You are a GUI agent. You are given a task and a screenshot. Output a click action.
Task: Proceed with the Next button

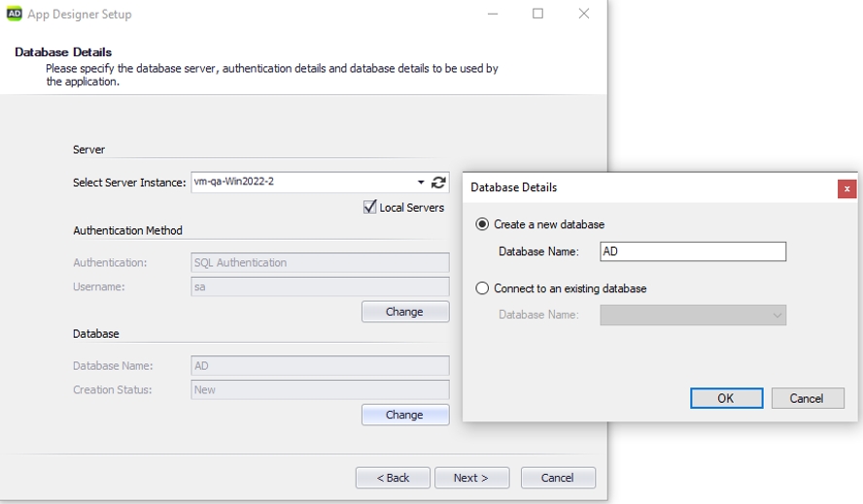point(471,478)
